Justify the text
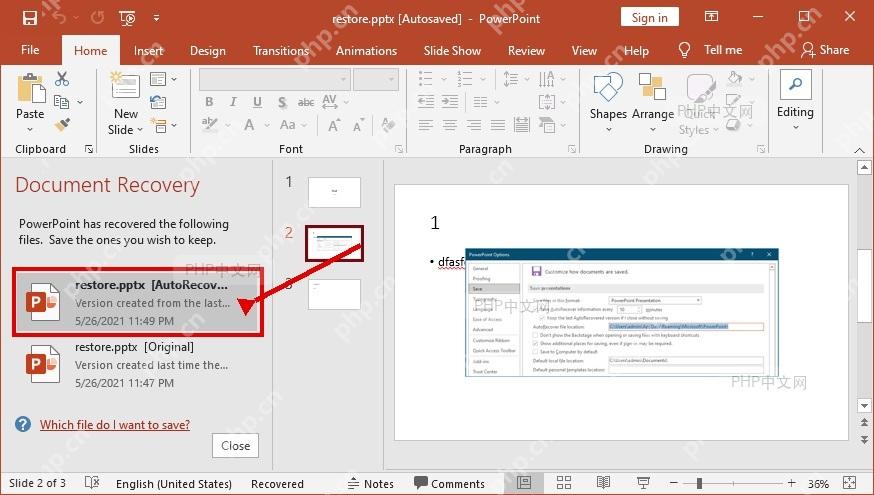 (498, 125)
